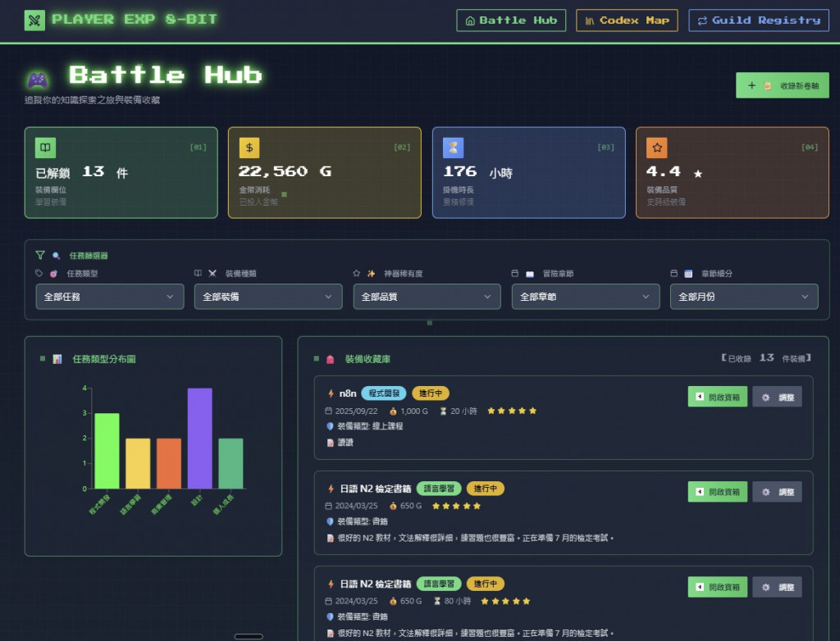This screenshot has height=641, width=840.
Task: Open the 全部月份 month dropdown
Action: (744, 297)
